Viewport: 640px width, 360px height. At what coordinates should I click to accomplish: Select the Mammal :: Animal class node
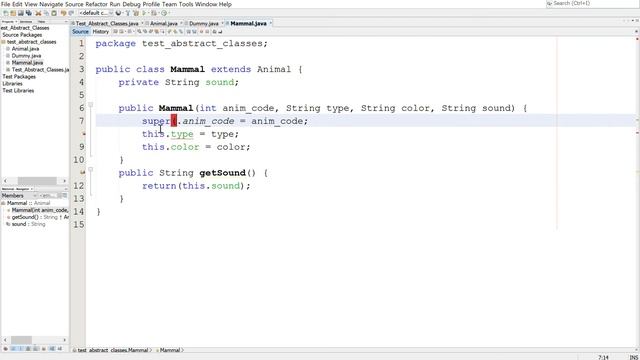coord(28,203)
